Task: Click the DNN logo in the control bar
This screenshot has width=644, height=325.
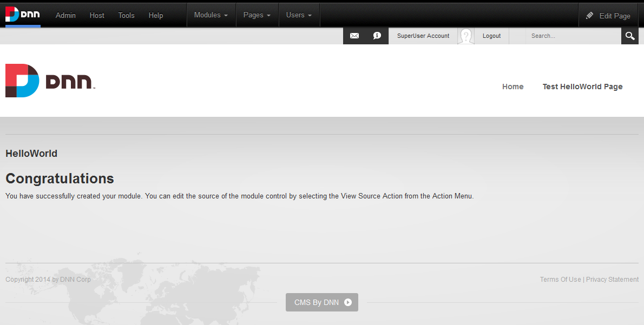Action: 23,15
